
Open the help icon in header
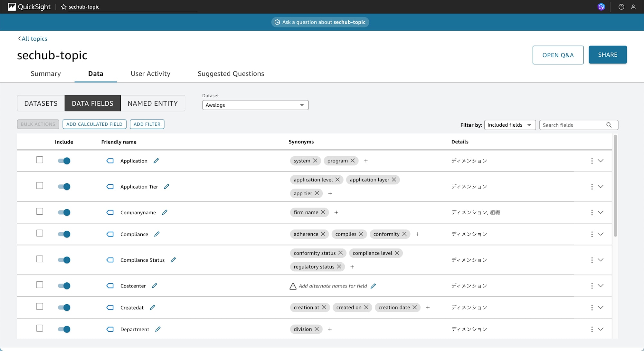coord(621,7)
